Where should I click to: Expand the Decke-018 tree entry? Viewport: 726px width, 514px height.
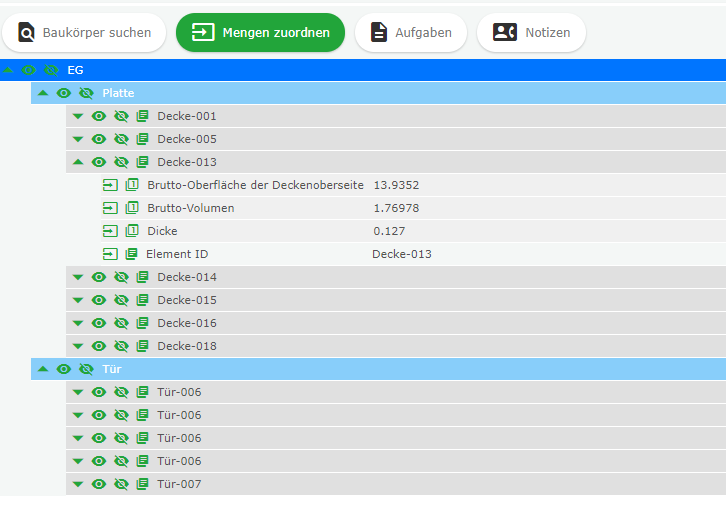pyautogui.click(x=78, y=346)
